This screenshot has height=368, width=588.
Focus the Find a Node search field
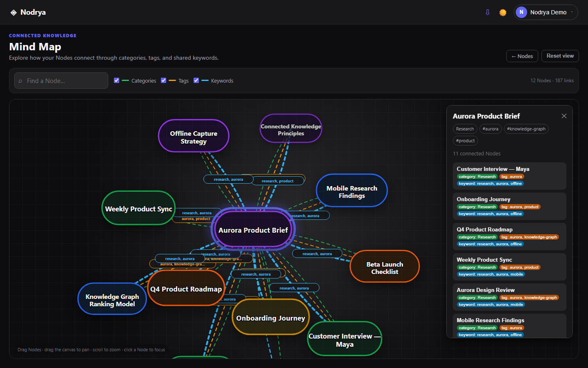click(61, 81)
